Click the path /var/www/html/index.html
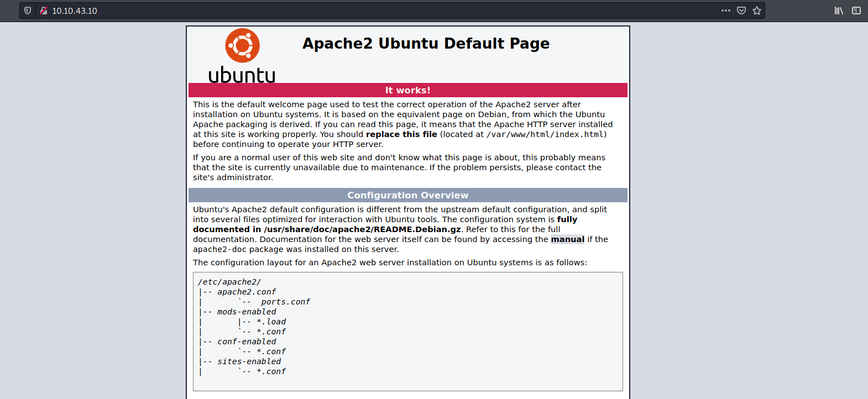This screenshot has width=868, height=399. pyautogui.click(x=545, y=134)
